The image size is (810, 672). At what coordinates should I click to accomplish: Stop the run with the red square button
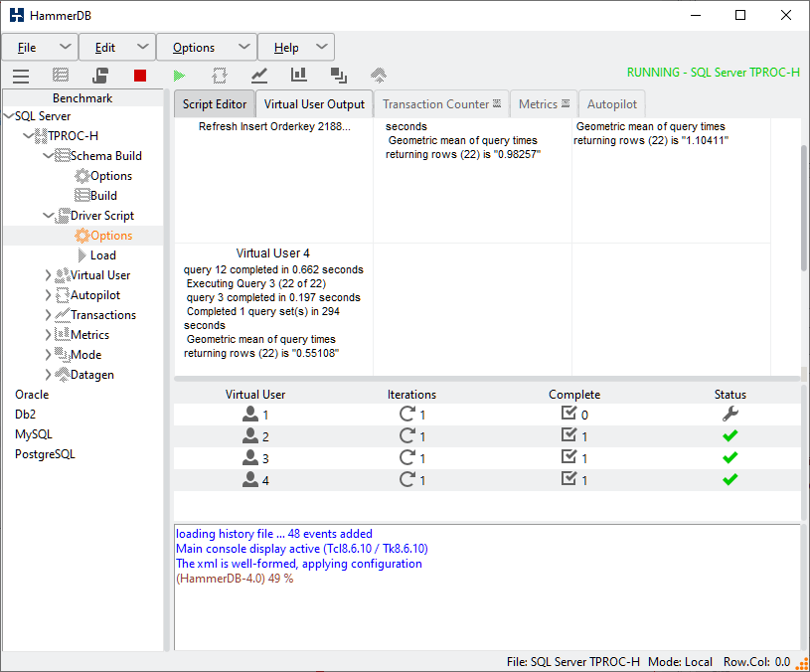click(x=140, y=76)
